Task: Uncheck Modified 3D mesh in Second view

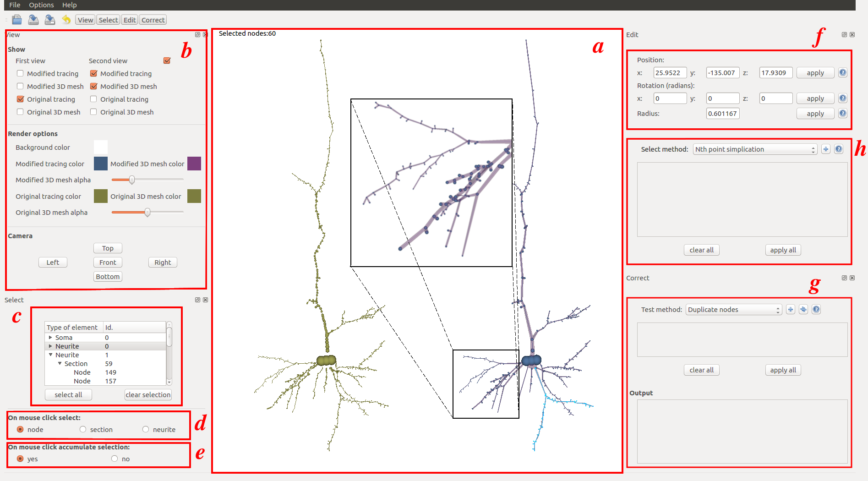Action: click(x=94, y=86)
